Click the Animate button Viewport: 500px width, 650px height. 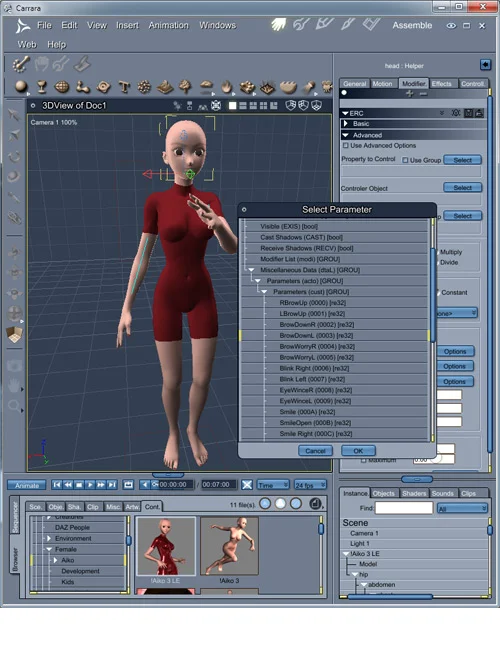(27, 485)
